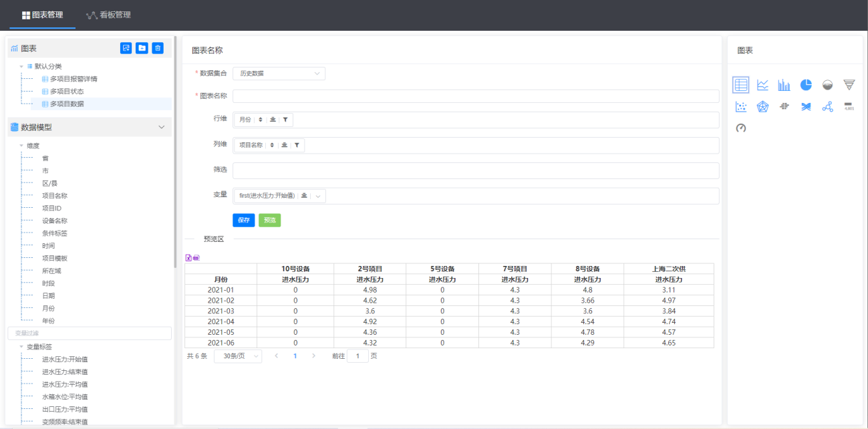The width and height of the screenshot is (868, 429).
Task: Click the blue 保存 button
Action: pos(243,220)
